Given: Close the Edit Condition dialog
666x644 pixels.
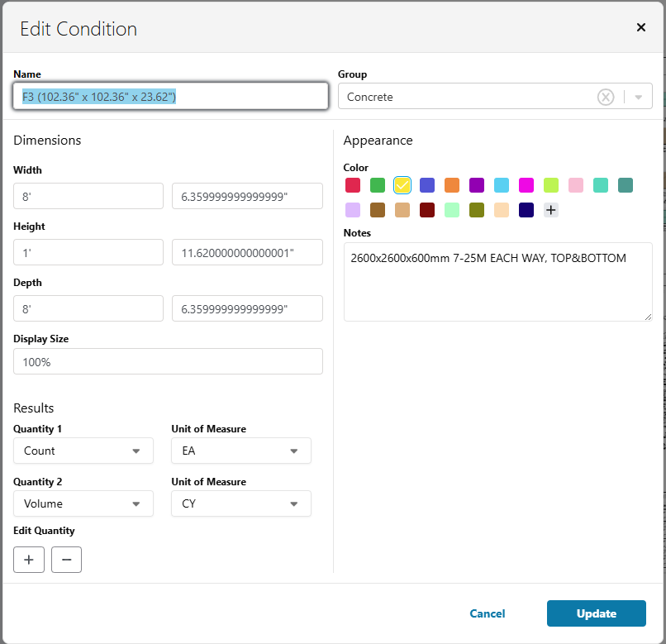Looking at the screenshot, I should 640,27.
